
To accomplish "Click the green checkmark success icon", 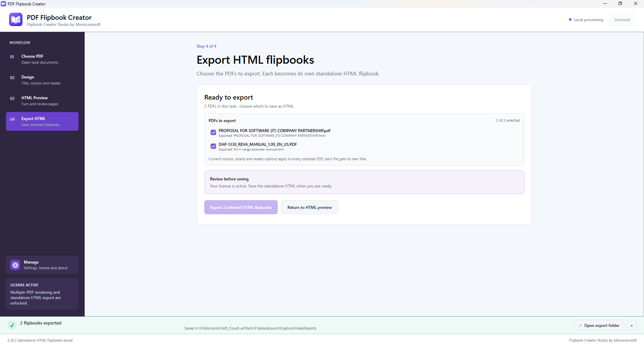I will [12, 325].
